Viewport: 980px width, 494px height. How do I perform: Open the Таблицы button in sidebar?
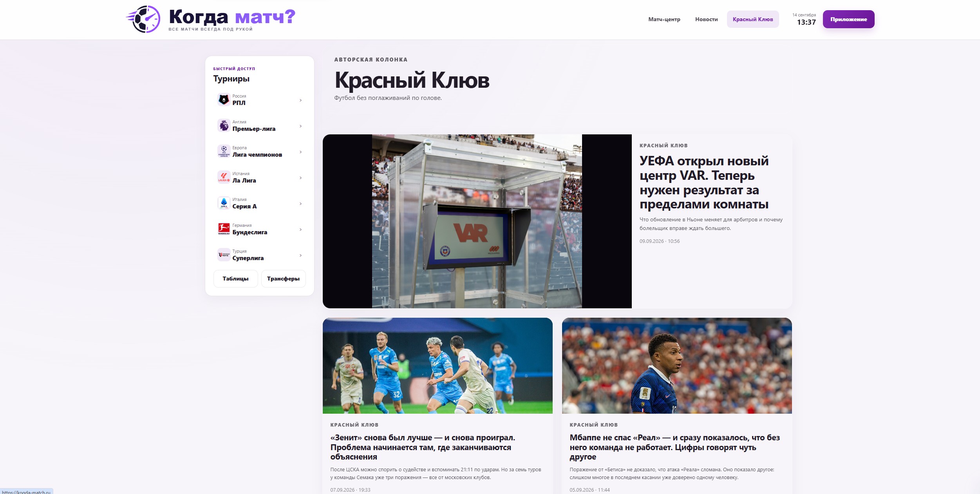tap(235, 279)
